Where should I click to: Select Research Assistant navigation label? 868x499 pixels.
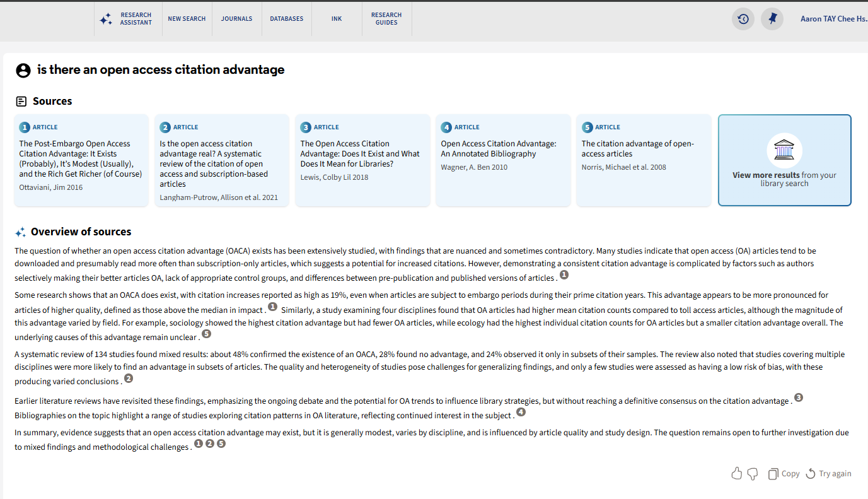[x=136, y=19]
